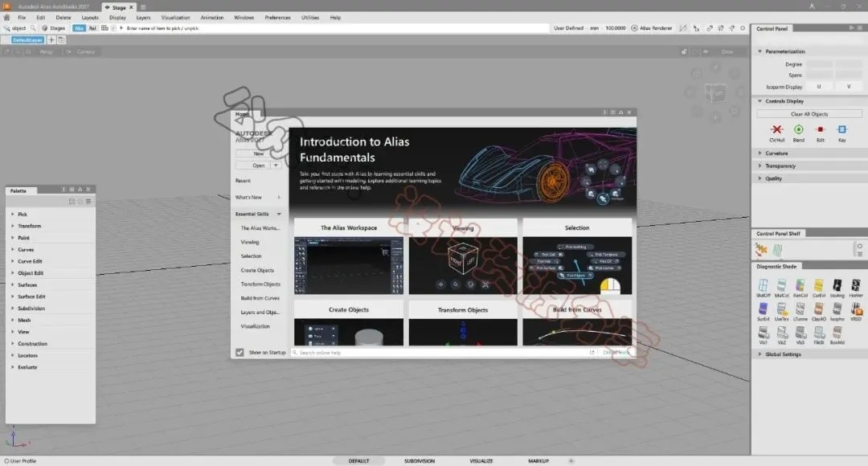
Task: Select the HorVer diagnostic shade icon
Action: (x=856, y=285)
